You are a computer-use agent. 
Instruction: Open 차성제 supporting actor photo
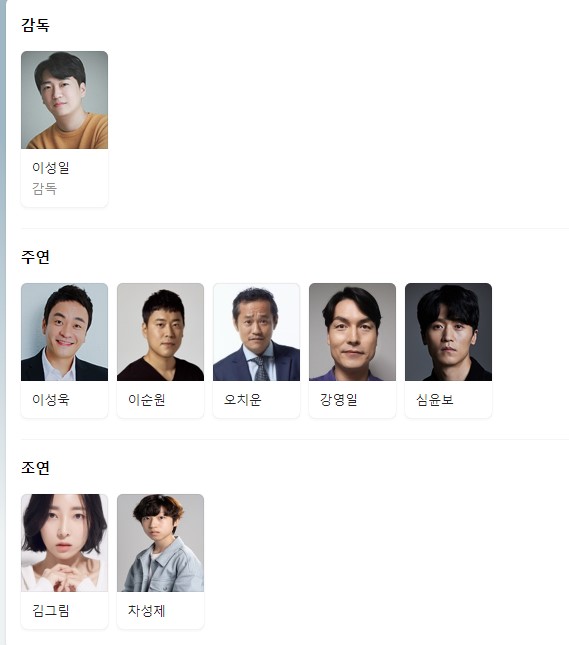(160, 543)
